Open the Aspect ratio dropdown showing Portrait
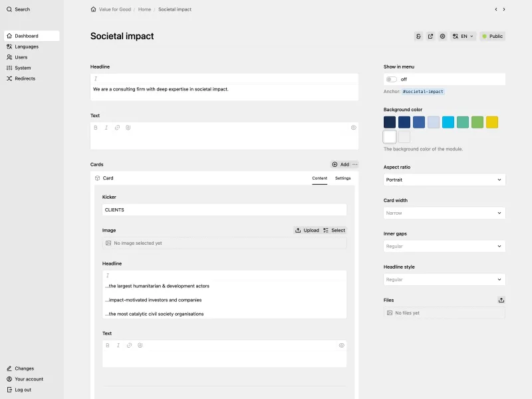Image resolution: width=532 pixels, height=399 pixels. coord(444,180)
